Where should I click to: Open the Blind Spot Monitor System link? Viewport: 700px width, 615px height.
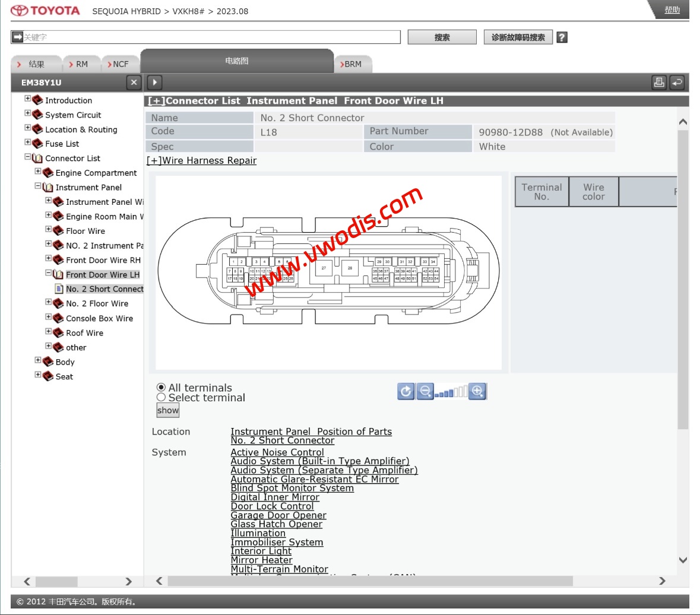coord(292,488)
